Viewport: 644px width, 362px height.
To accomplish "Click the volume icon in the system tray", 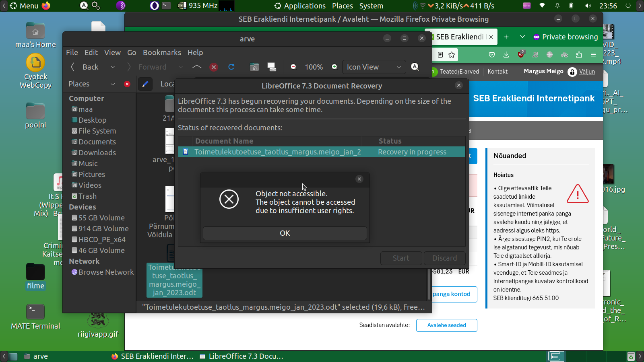I will pos(588,6).
